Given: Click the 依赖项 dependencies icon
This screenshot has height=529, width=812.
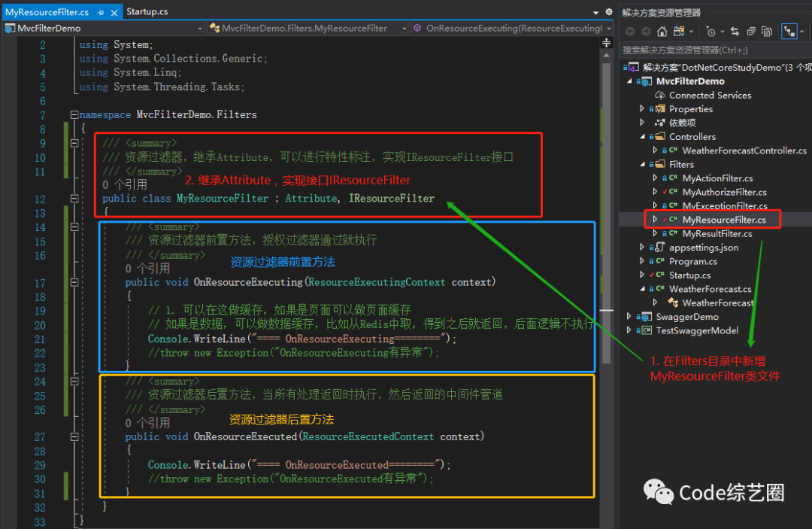Looking at the screenshot, I should click(x=660, y=123).
